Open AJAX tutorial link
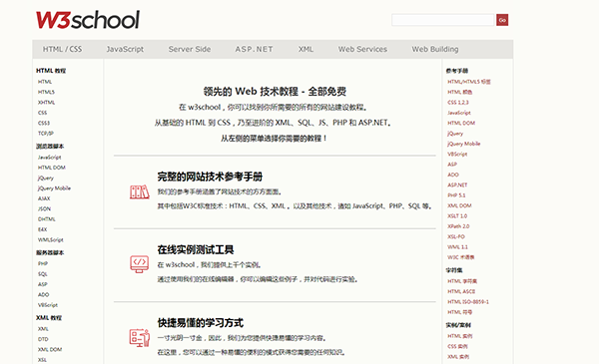Screen dimensions: 599x364 (x=44, y=198)
